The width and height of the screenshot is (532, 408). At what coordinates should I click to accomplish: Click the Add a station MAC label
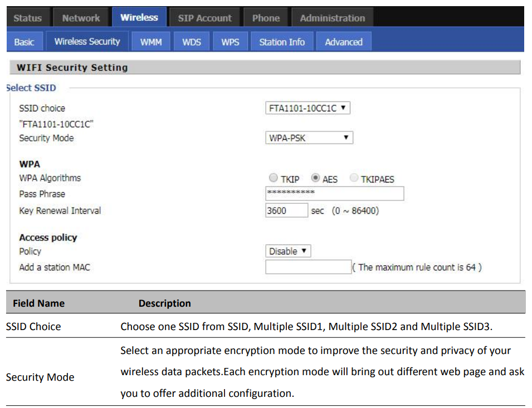(55, 267)
